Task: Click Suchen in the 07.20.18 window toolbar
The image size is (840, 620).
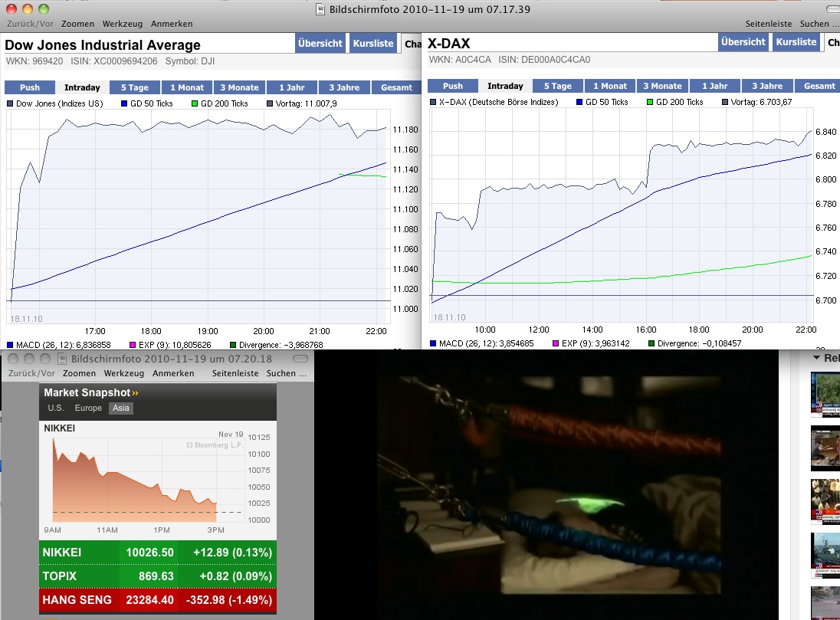Action: [286, 373]
